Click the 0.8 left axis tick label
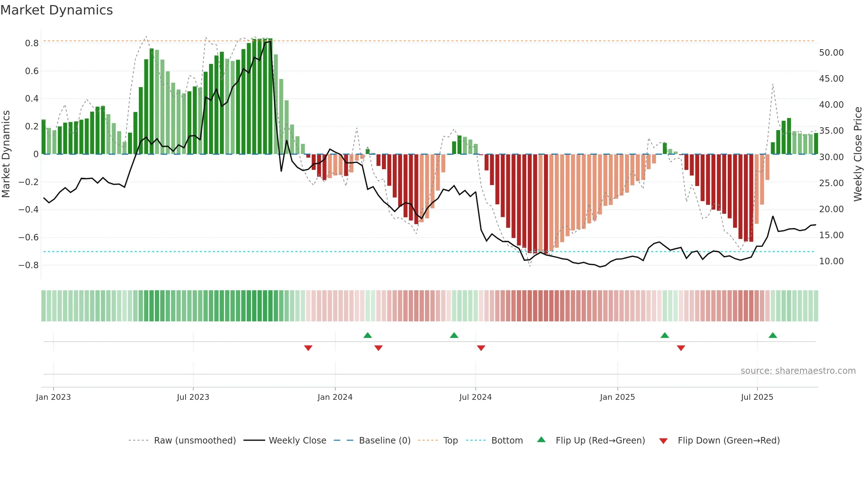This screenshot has width=868, height=488. coord(32,43)
